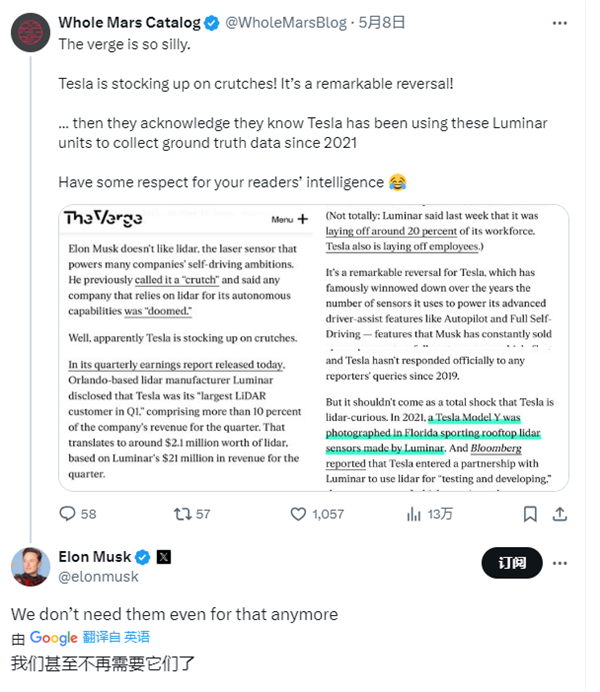Open view analytics showing 13万

click(414, 514)
